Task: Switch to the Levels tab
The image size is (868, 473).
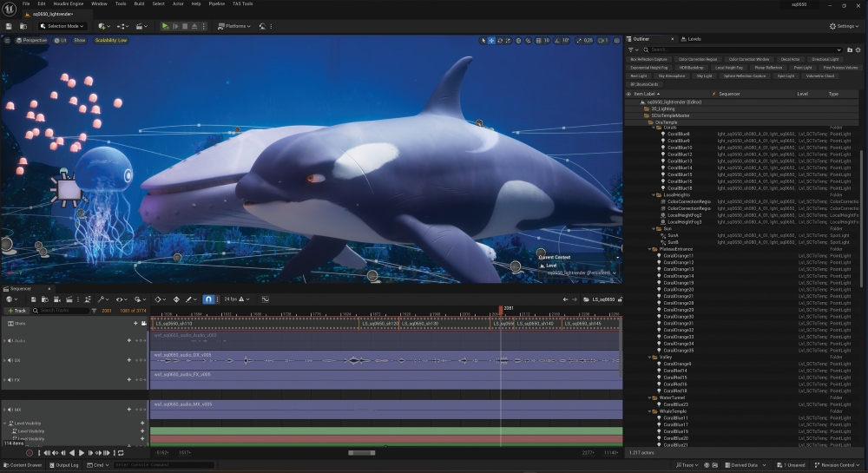Action: (x=691, y=39)
